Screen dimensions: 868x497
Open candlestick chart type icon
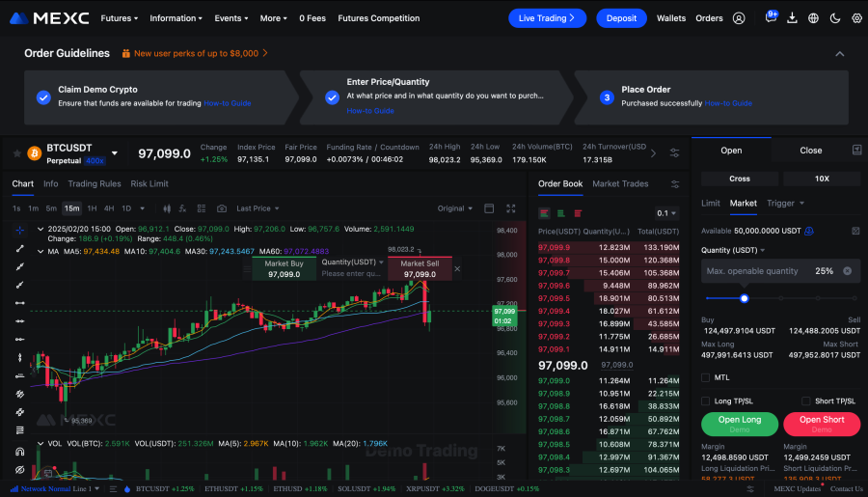167,208
